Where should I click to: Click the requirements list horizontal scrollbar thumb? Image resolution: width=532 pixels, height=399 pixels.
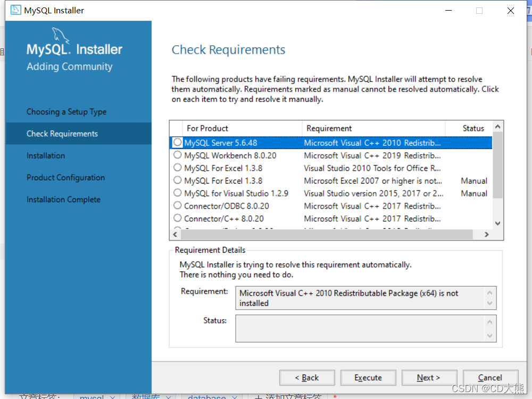pos(327,235)
